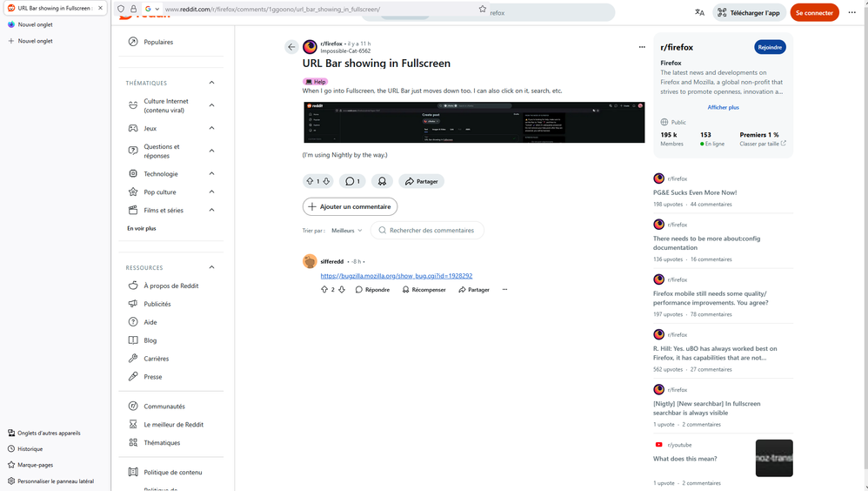Collapse the Ressources section

[212, 267]
